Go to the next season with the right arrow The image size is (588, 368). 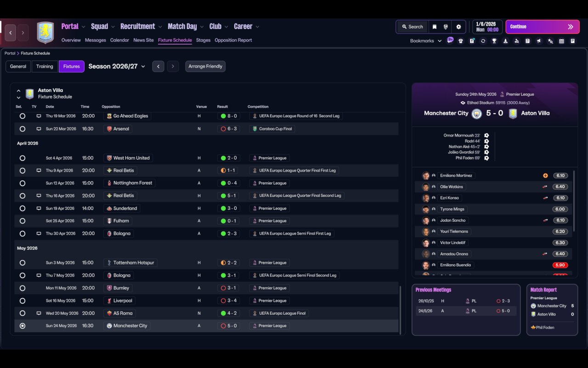tap(173, 66)
